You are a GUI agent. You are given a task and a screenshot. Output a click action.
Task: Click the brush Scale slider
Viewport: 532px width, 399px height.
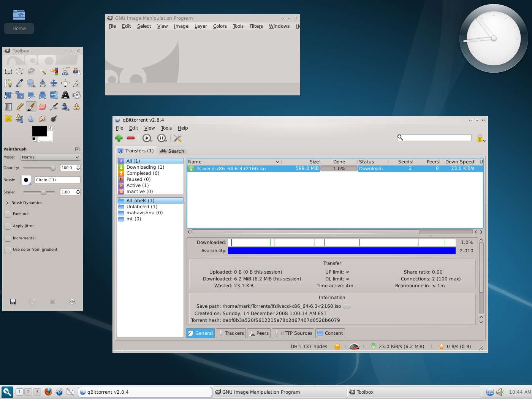[40, 192]
